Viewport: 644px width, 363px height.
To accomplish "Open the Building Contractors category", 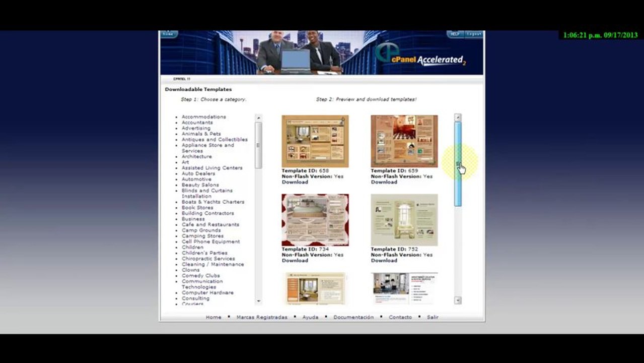I will (208, 213).
